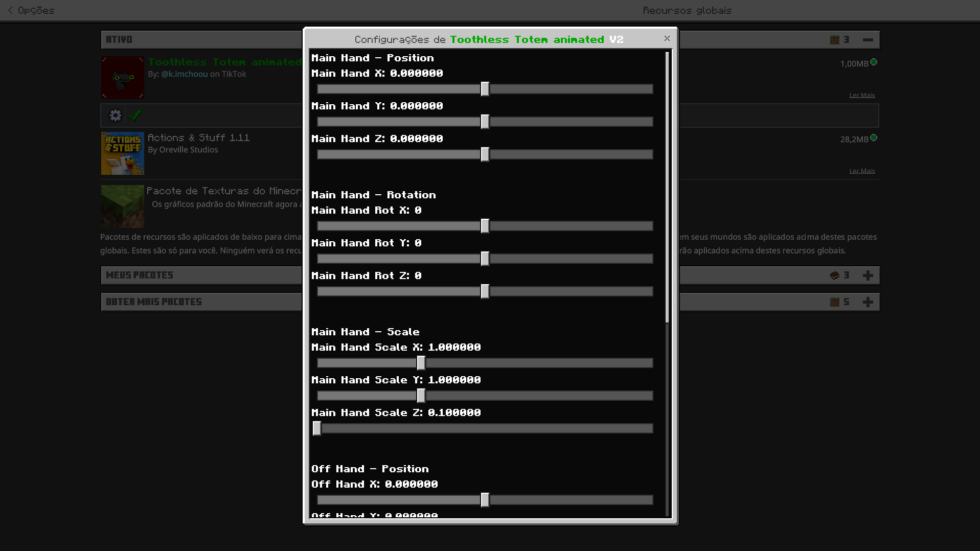Viewport: 980px width, 551px height.
Task: Collapse the Ativo section with minus icon
Action: pyautogui.click(x=868, y=40)
